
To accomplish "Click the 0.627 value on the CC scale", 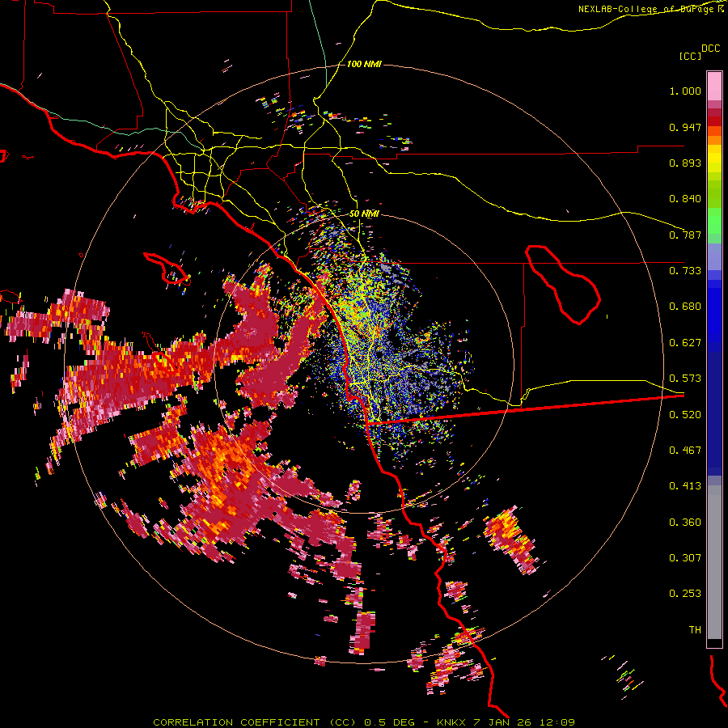I will pyautogui.click(x=685, y=343).
